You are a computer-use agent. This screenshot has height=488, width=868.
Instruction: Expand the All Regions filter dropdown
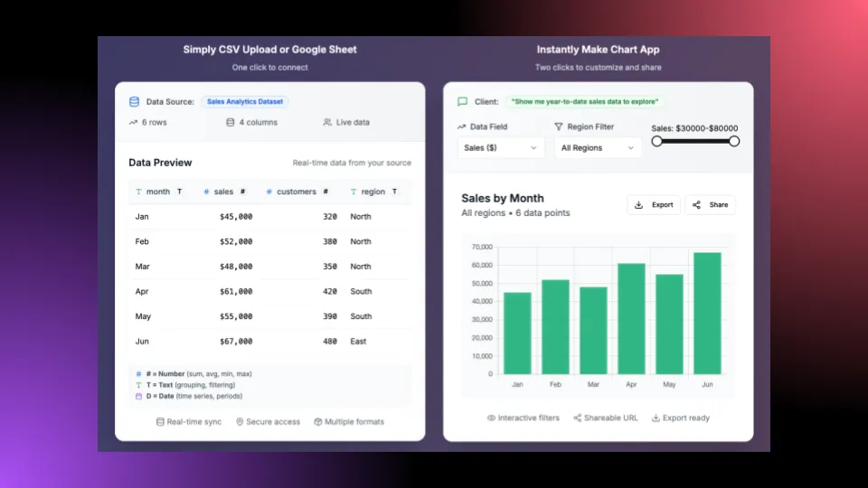[x=598, y=147]
